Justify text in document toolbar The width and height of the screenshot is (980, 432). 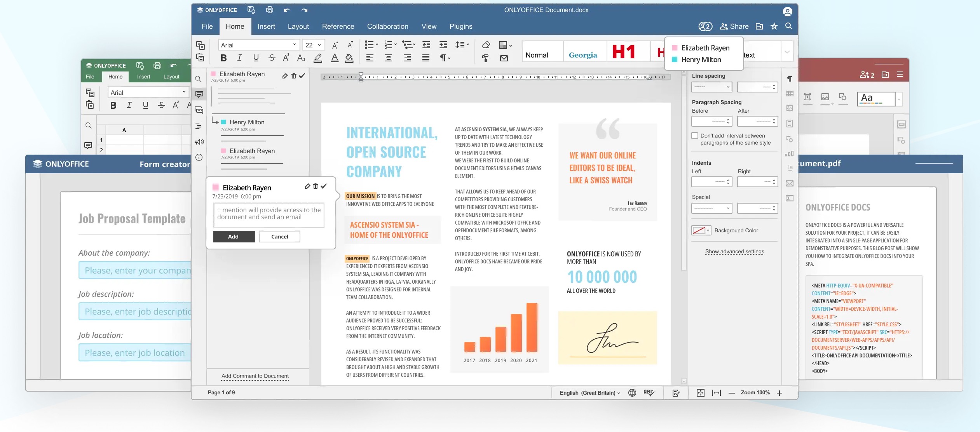(x=426, y=58)
